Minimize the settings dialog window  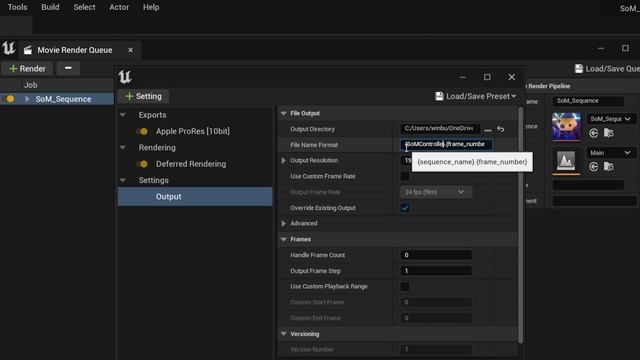tap(462, 77)
